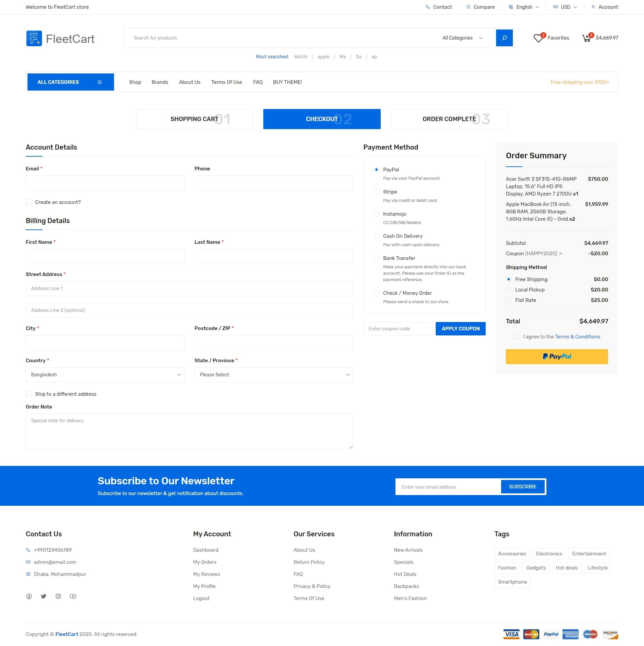Choose Local Pickup shipping option
Image resolution: width=644 pixels, height=646 pixels.
[508, 290]
